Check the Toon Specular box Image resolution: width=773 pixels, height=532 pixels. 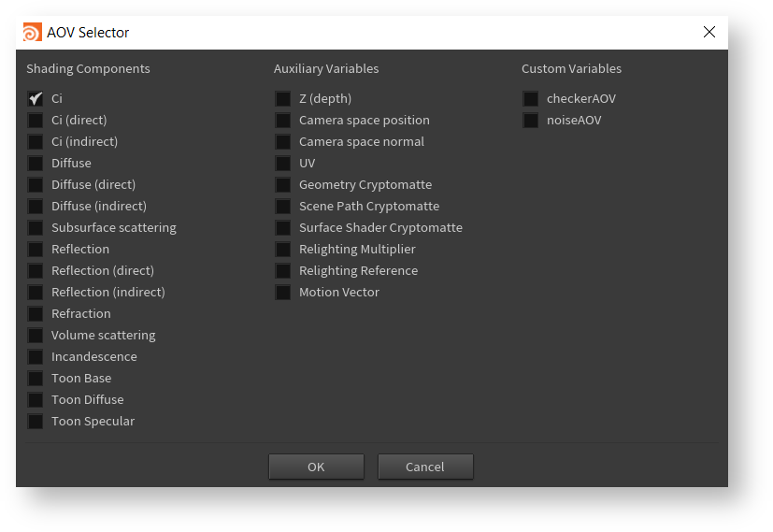click(x=36, y=422)
